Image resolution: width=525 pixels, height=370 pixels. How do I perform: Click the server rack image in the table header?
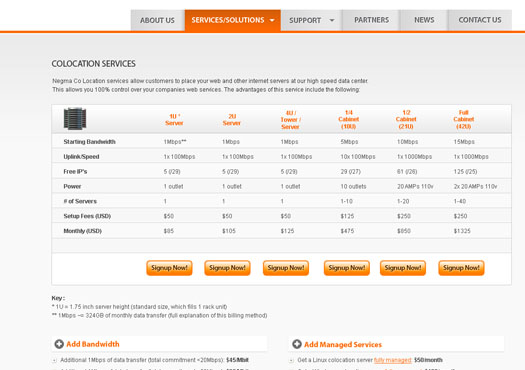[75, 119]
